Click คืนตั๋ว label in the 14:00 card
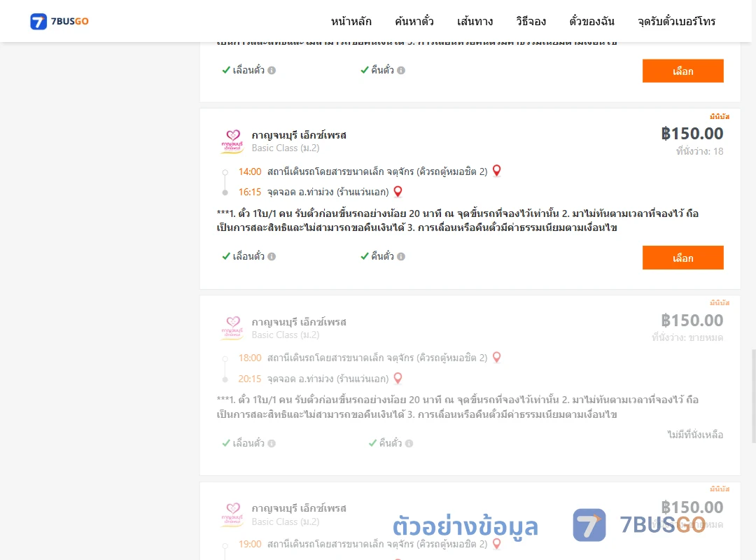Screen dimensions: 756x560 click(x=382, y=257)
